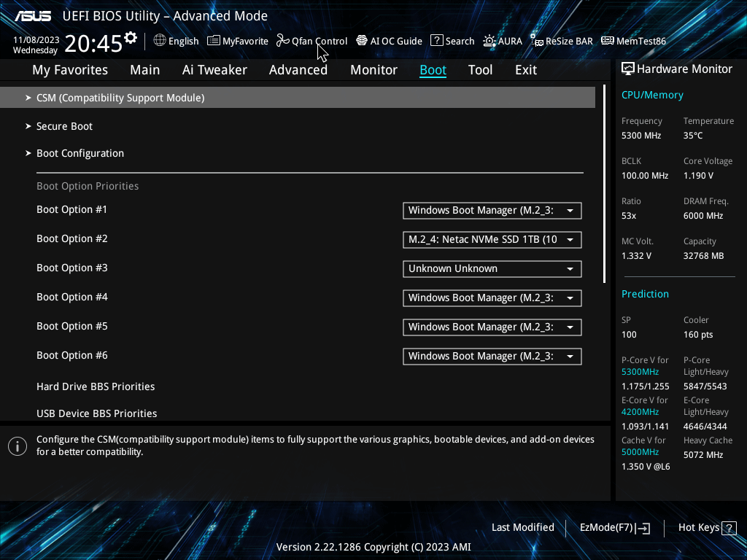747x560 pixels.
Task: Click the 20:45 clock display
Action: 93,43
